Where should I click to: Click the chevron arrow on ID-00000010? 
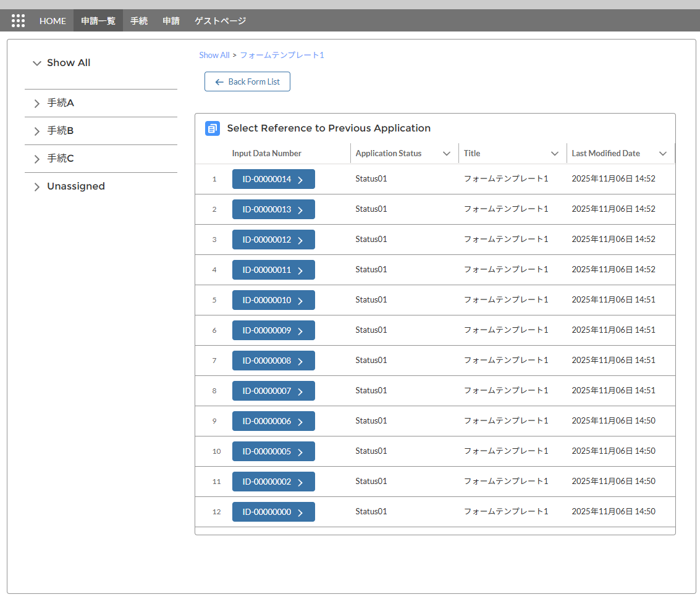point(300,301)
